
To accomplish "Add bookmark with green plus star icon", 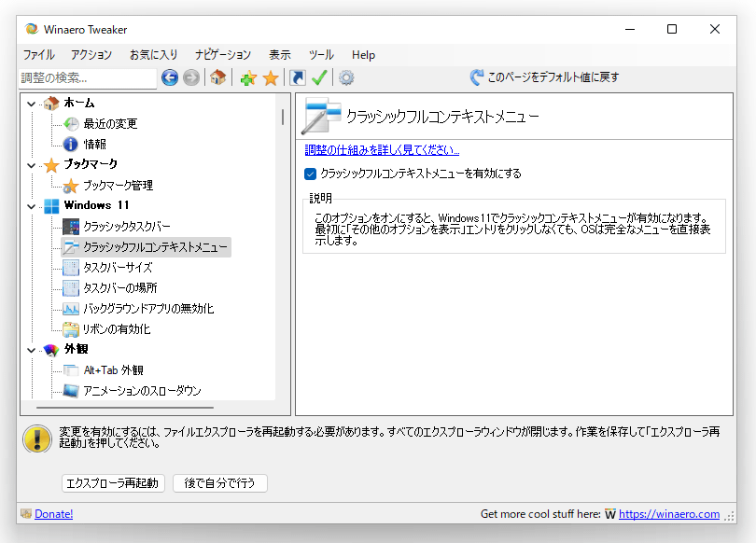I will click(248, 77).
